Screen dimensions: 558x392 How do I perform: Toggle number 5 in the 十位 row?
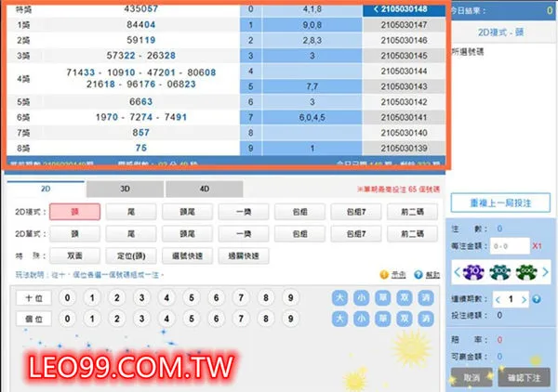click(192, 298)
